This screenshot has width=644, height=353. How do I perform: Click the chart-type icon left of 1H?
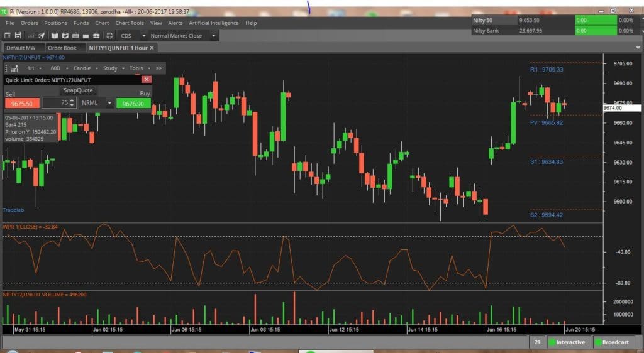pos(14,68)
